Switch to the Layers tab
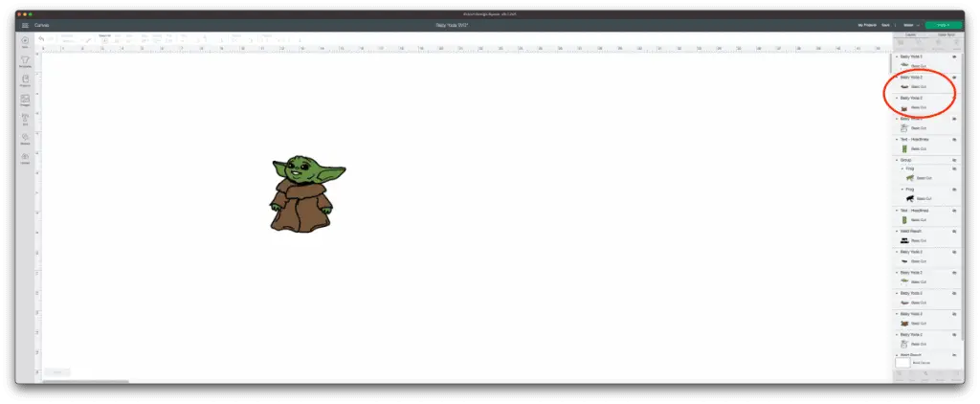The image size is (980, 404). (x=910, y=34)
